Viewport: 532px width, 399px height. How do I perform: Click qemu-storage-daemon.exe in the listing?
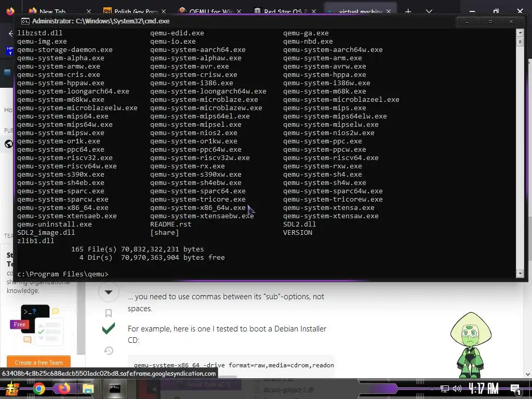(x=65, y=50)
